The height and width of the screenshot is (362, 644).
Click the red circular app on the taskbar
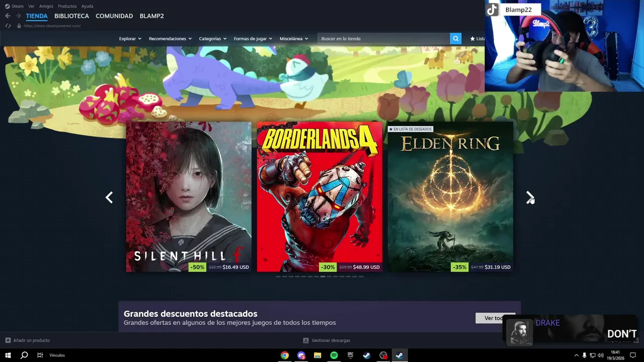pyautogui.click(x=383, y=355)
